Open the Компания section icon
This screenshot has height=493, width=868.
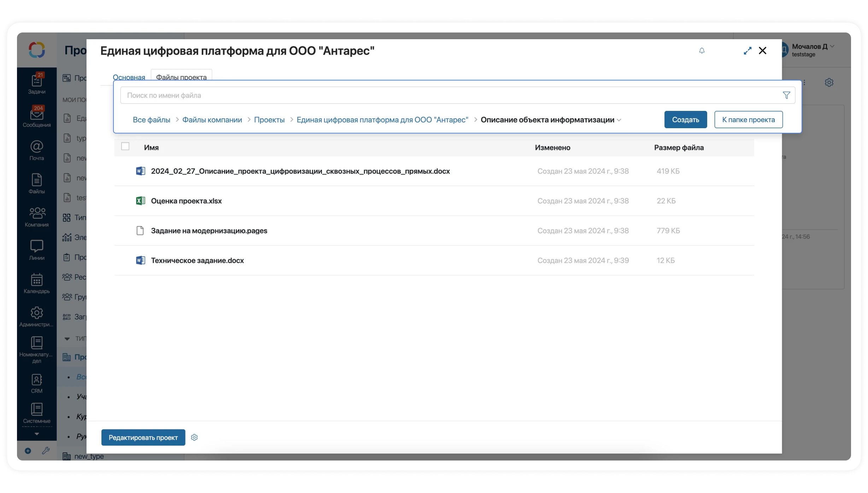coord(36,216)
